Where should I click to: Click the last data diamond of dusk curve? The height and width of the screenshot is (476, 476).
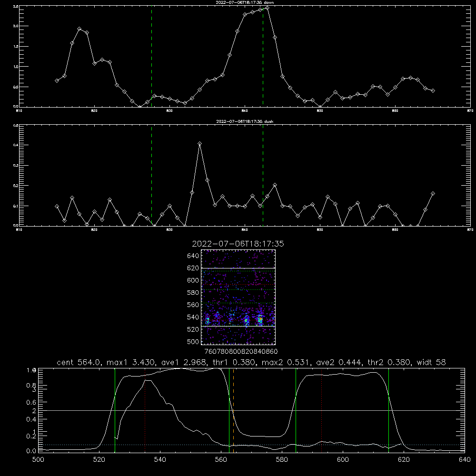pyautogui.click(x=433, y=193)
